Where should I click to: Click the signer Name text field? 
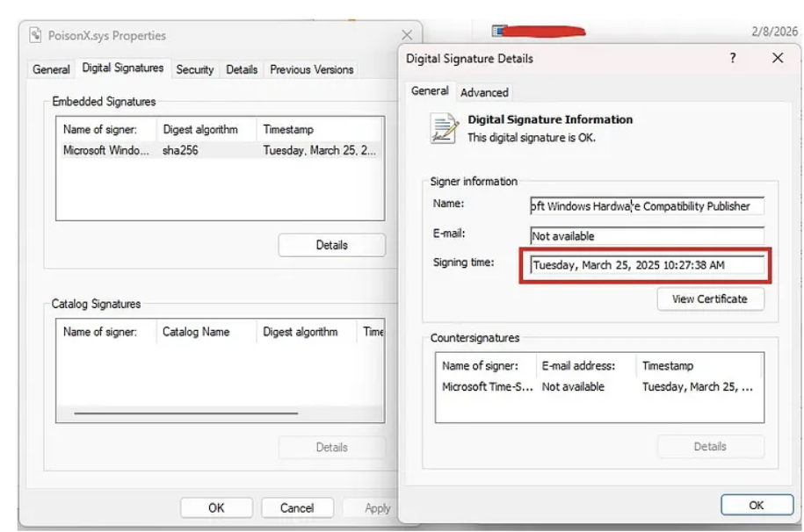pyautogui.click(x=646, y=206)
